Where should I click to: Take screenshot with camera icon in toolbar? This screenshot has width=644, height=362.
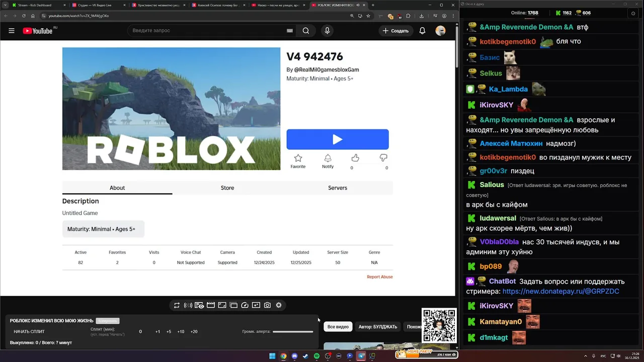(x=267, y=305)
